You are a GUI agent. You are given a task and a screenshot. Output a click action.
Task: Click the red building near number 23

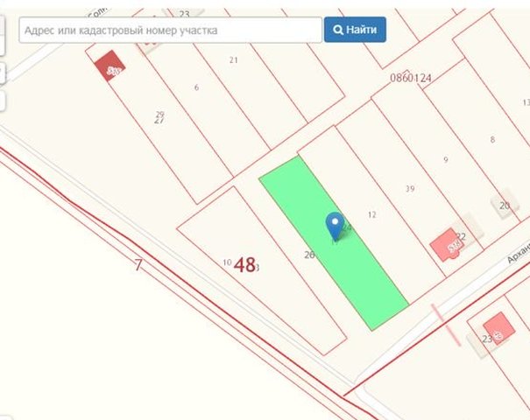[499, 328]
